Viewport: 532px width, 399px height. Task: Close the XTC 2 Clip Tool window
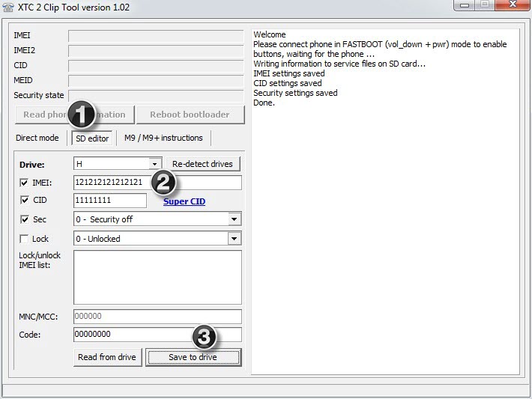(x=513, y=4)
